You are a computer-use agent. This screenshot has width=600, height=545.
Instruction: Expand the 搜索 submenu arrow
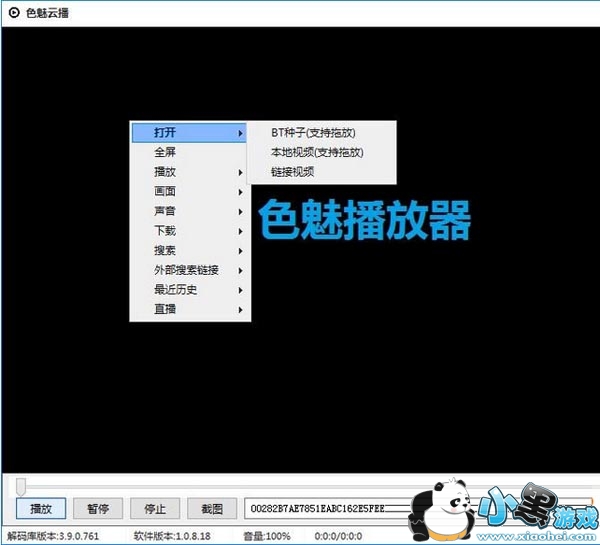tap(240, 251)
